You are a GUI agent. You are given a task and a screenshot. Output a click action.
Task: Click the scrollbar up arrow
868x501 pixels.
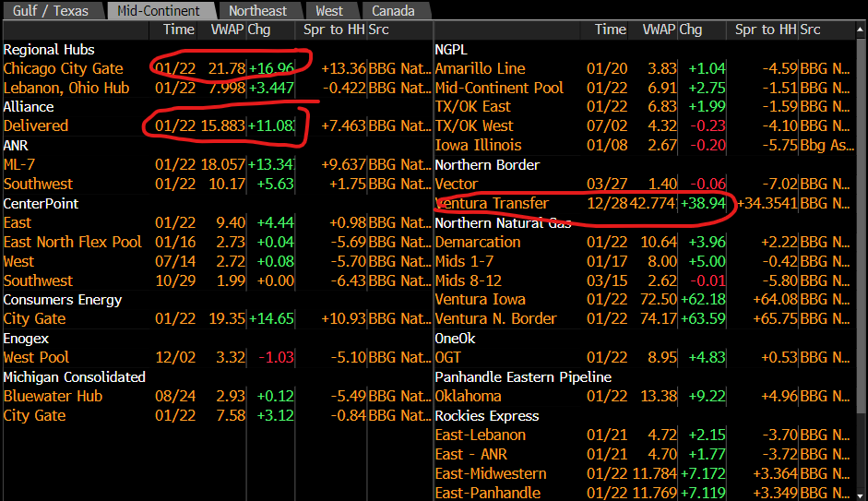(861, 30)
